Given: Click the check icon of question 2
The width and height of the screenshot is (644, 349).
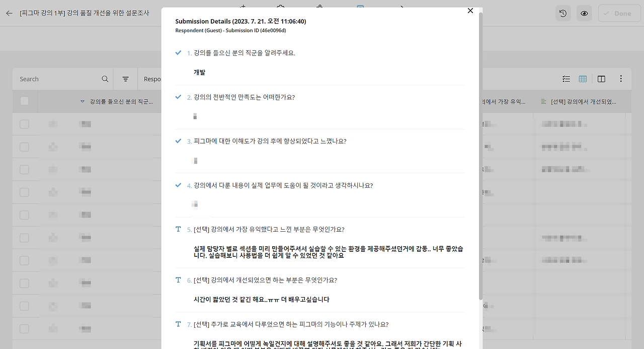Looking at the screenshot, I should (178, 97).
